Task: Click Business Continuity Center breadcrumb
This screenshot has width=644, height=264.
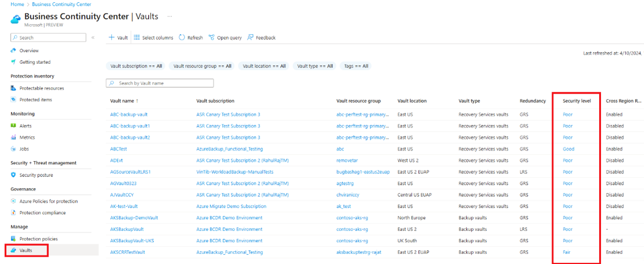Action: (x=61, y=4)
